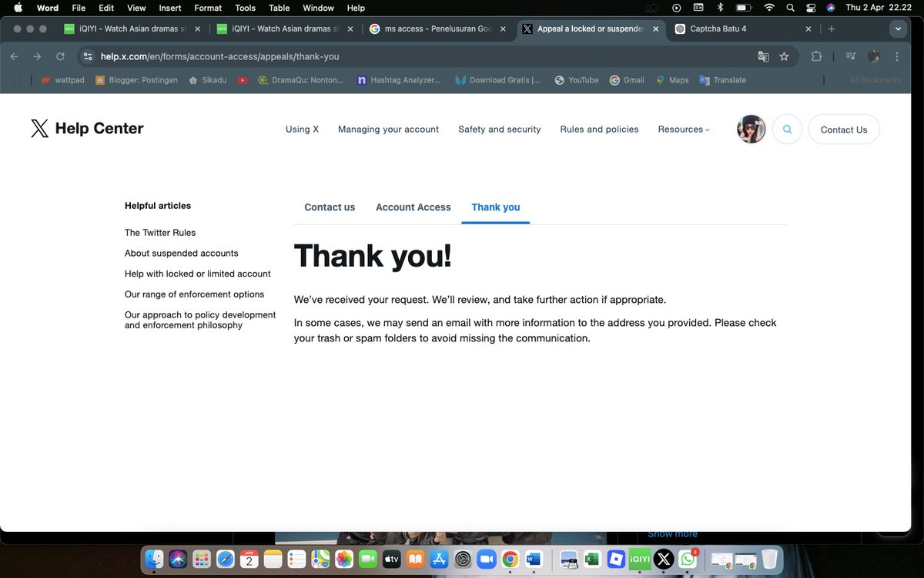
Task: Open the Chrome Extensions puzzle icon
Action: point(816,56)
